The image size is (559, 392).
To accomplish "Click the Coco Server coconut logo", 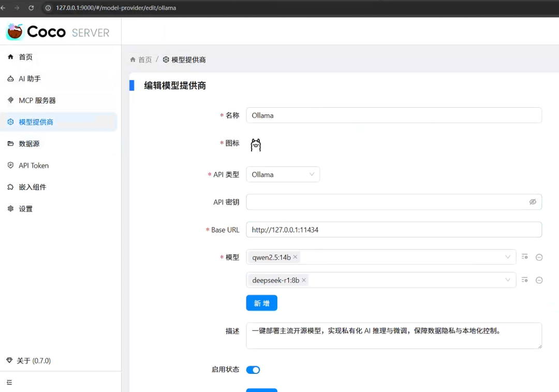I will coord(15,32).
